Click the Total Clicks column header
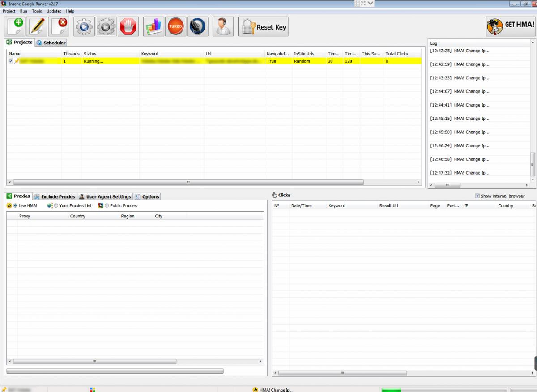537x392 pixels. coord(402,54)
